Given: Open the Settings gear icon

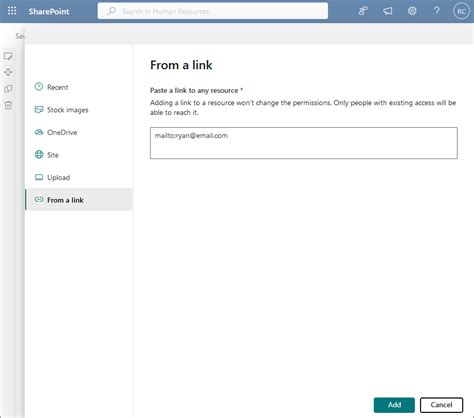Looking at the screenshot, I should tap(412, 11).
